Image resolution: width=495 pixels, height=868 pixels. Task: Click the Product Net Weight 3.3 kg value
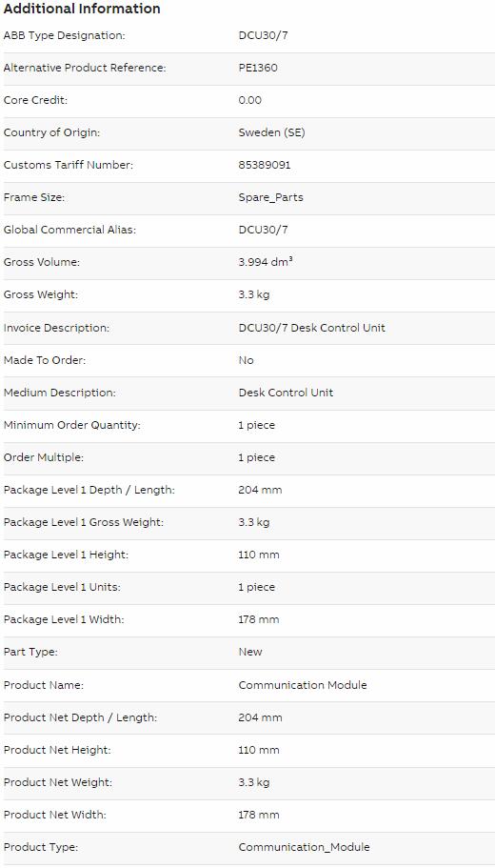coord(254,782)
